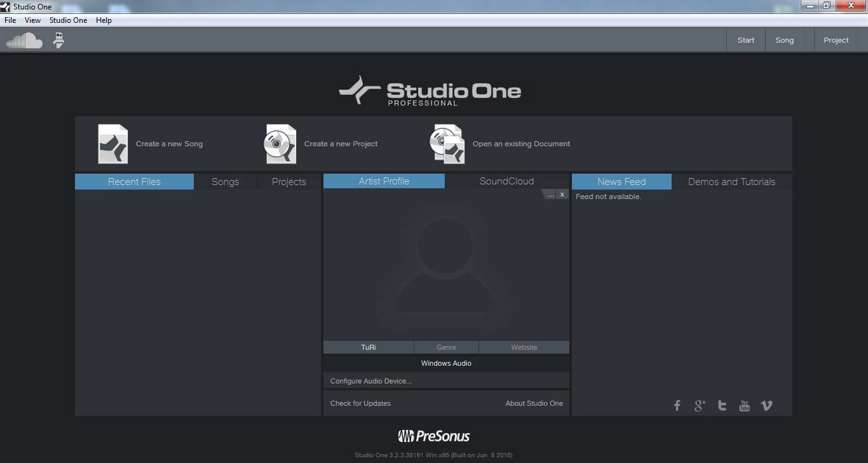Image resolution: width=868 pixels, height=463 pixels.
Task: Minimize the Studio One window
Action: tap(810, 6)
